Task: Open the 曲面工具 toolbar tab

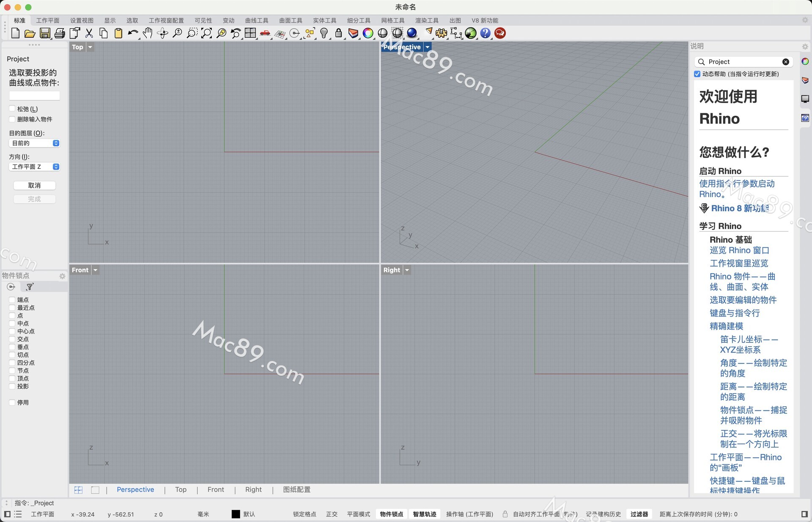Action: 291,20
